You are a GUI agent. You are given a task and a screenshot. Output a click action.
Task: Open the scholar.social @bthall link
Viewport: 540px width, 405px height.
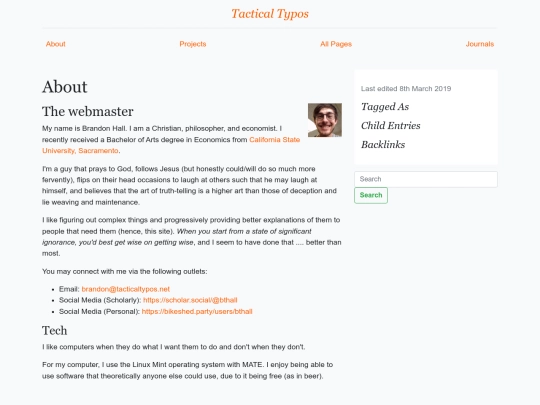click(190, 300)
